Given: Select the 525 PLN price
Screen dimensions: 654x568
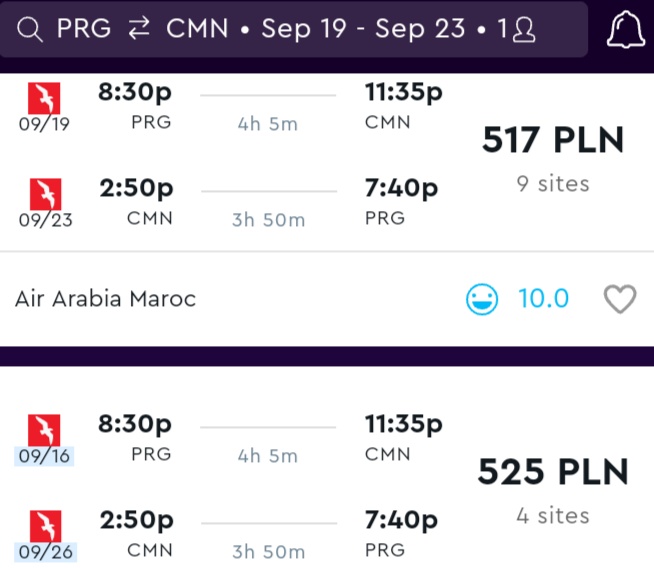Looking at the screenshot, I should [x=553, y=472].
